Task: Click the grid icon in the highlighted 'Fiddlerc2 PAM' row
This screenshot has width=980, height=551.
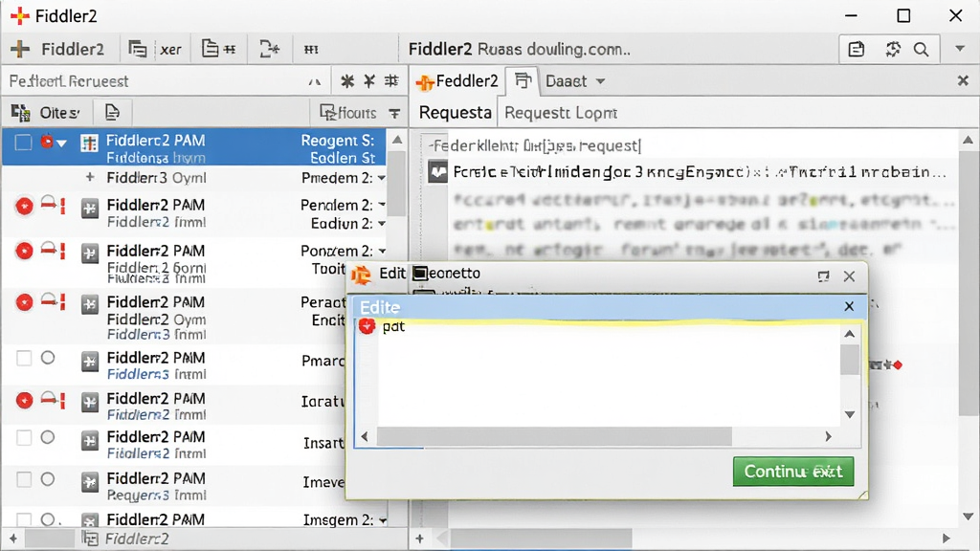Action: click(89, 143)
